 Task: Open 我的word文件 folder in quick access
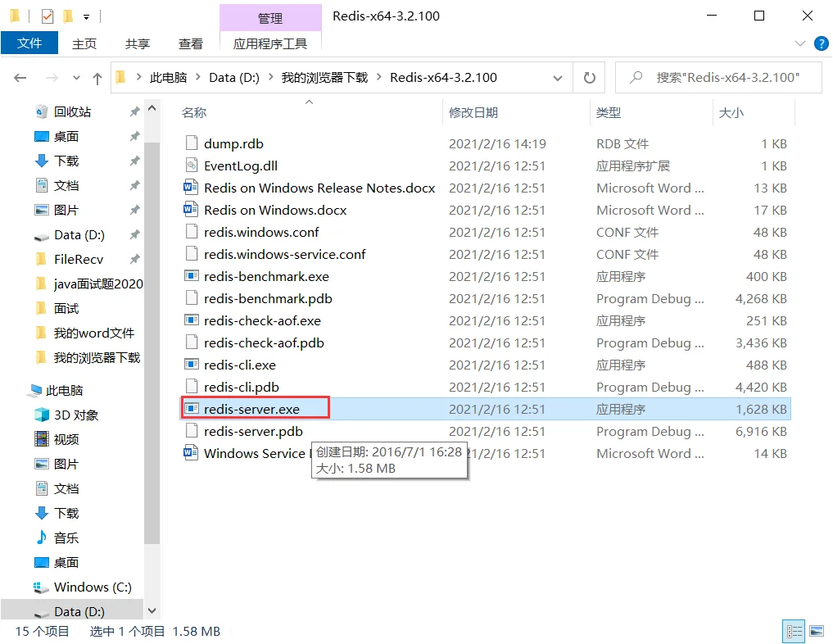pos(94,333)
